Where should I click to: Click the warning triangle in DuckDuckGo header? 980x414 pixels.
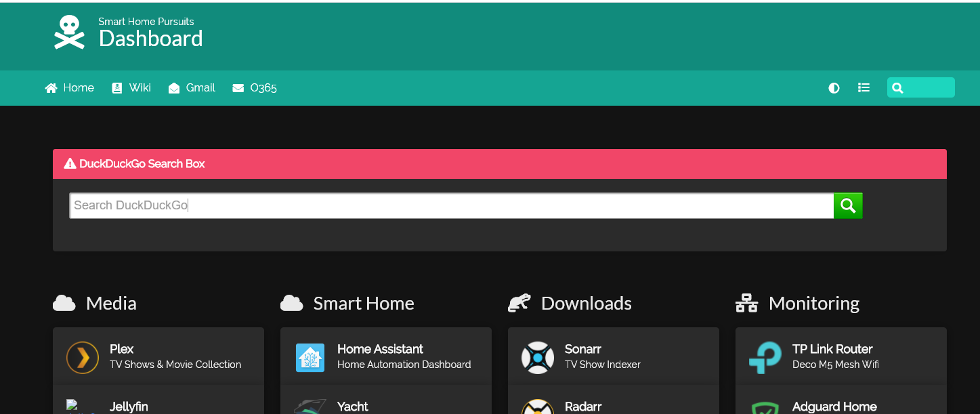coord(70,163)
